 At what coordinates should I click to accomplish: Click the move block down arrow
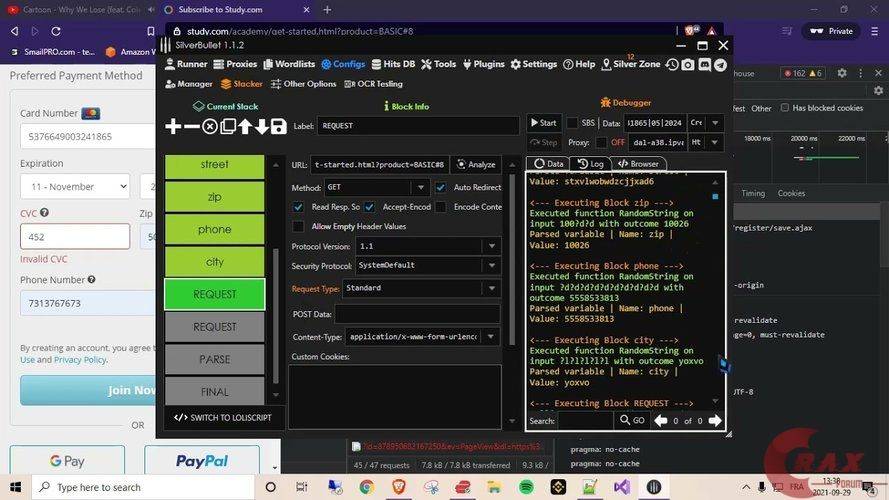coord(262,127)
